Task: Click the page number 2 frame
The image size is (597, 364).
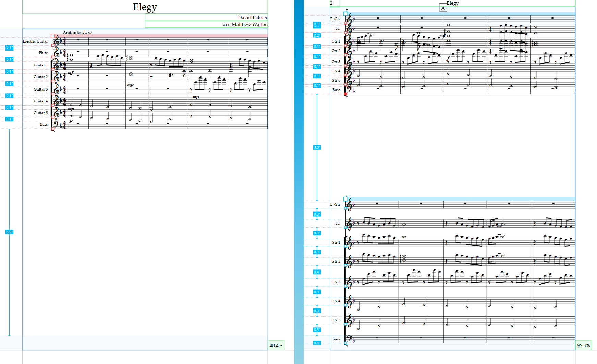Action: [x=335, y=3]
